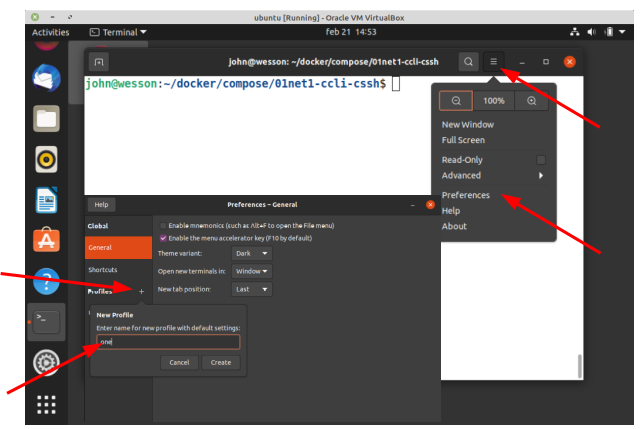This screenshot has height=429, width=641.
Task: Toggle the Read-Only checkbox in menu
Action: click(541, 160)
